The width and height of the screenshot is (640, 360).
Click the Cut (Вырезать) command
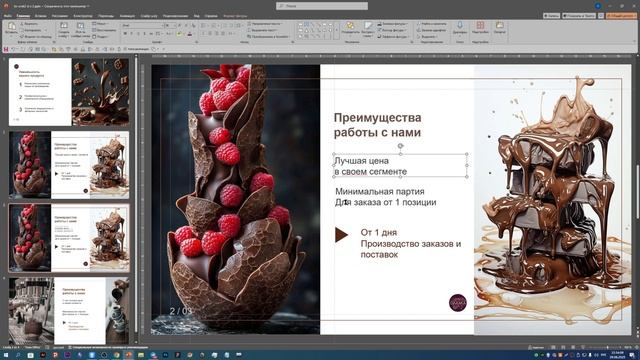coord(29,24)
